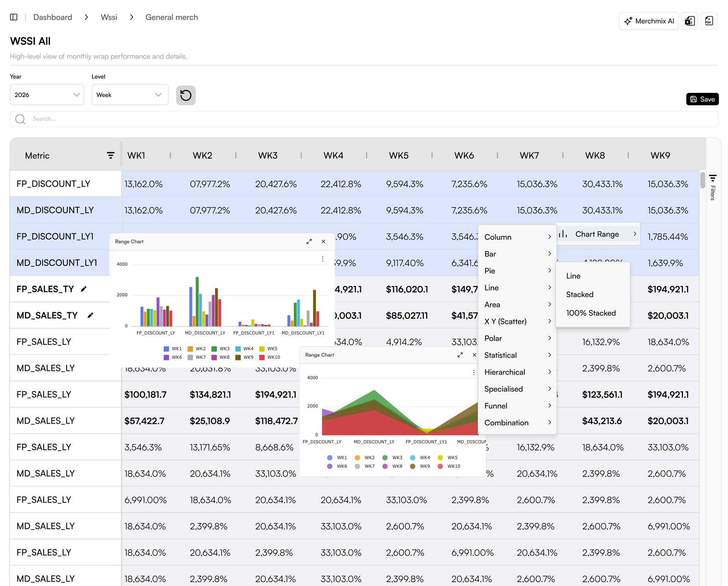The image size is (728, 586).
Task: Select 100% Stacked line option
Action: tap(591, 313)
